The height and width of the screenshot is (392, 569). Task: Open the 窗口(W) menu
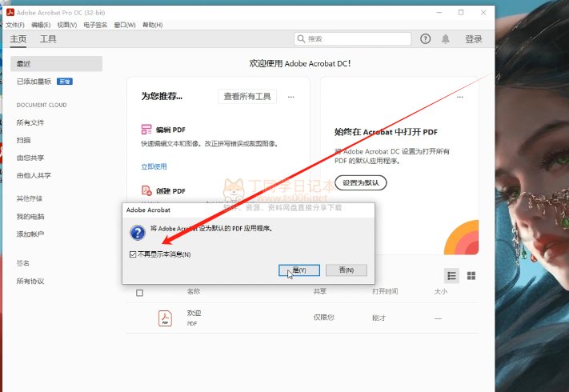pyautogui.click(x=125, y=25)
